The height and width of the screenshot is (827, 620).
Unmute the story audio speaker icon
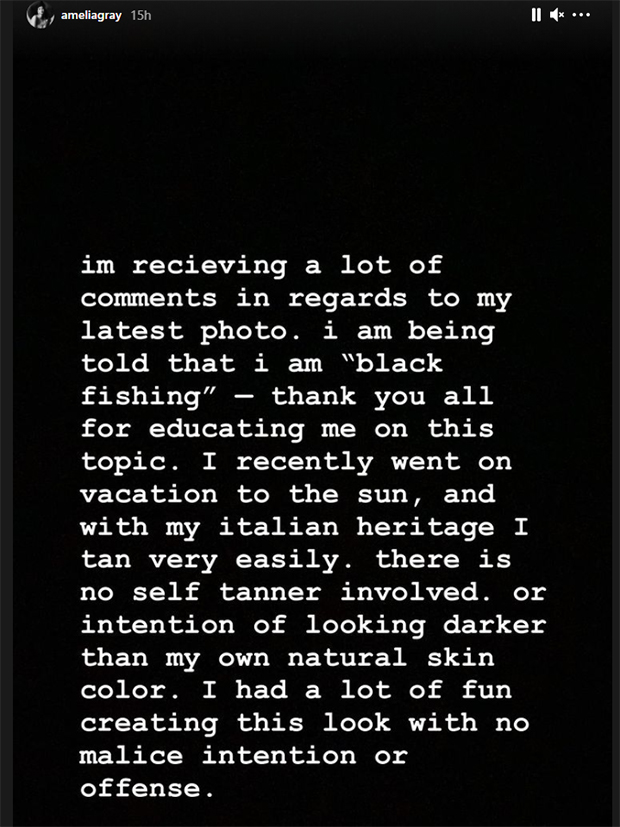pos(557,15)
